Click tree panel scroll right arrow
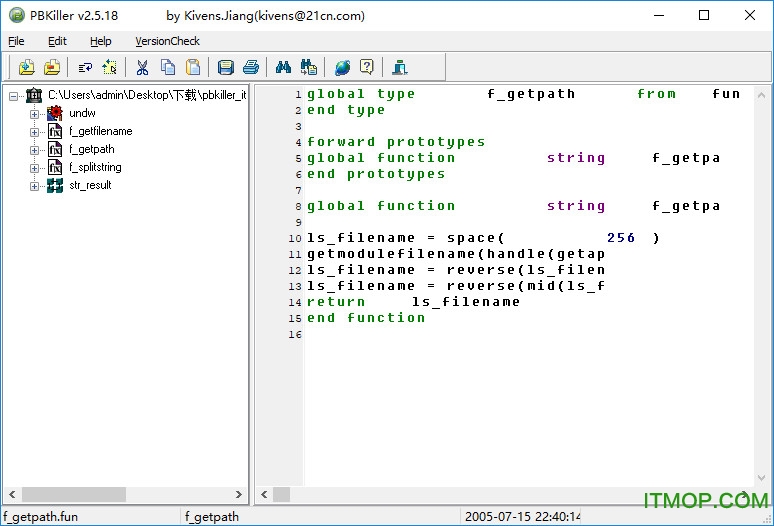The width and height of the screenshot is (774, 526). pyautogui.click(x=238, y=494)
